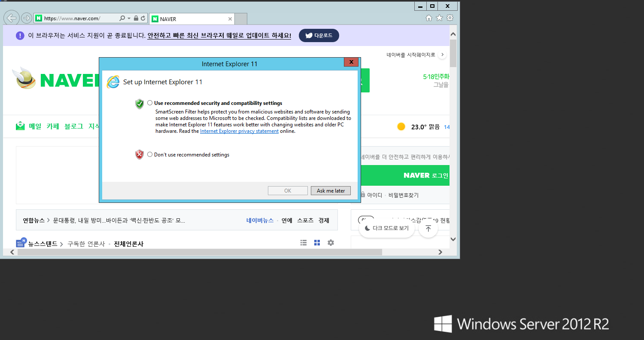
Task: Click the sunny weather icon
Action: coord(401,127)
